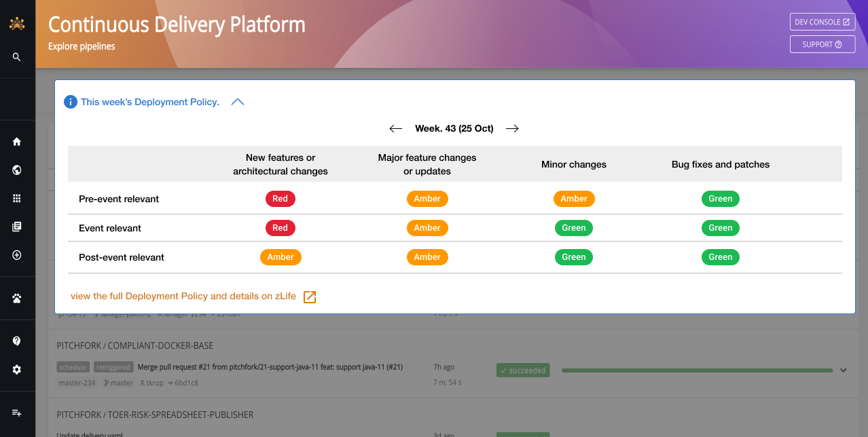The image size is (868, 437).
Task: Open help via sidebar question mark icon
Action: pos(17,341)
